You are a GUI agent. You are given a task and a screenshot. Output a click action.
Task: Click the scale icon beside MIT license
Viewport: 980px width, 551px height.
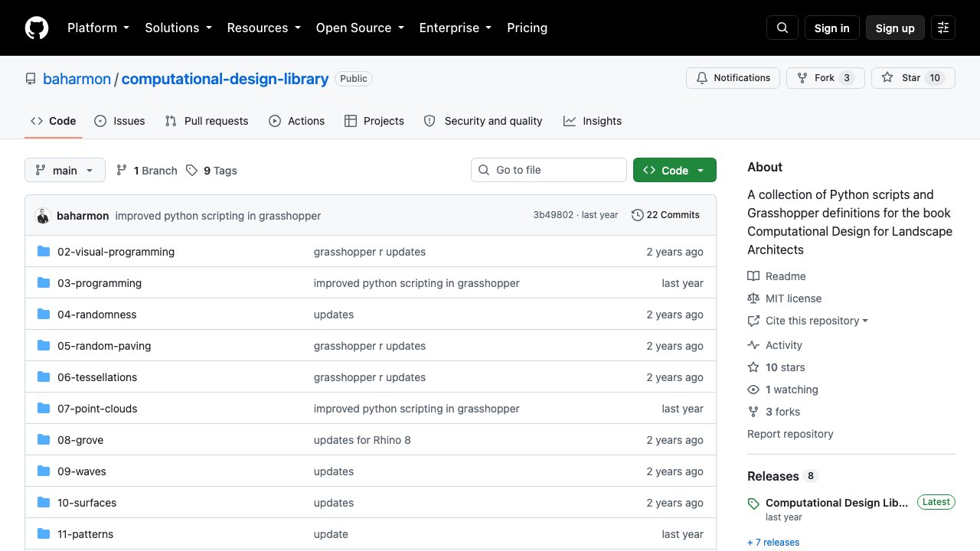tap(753, 298)
